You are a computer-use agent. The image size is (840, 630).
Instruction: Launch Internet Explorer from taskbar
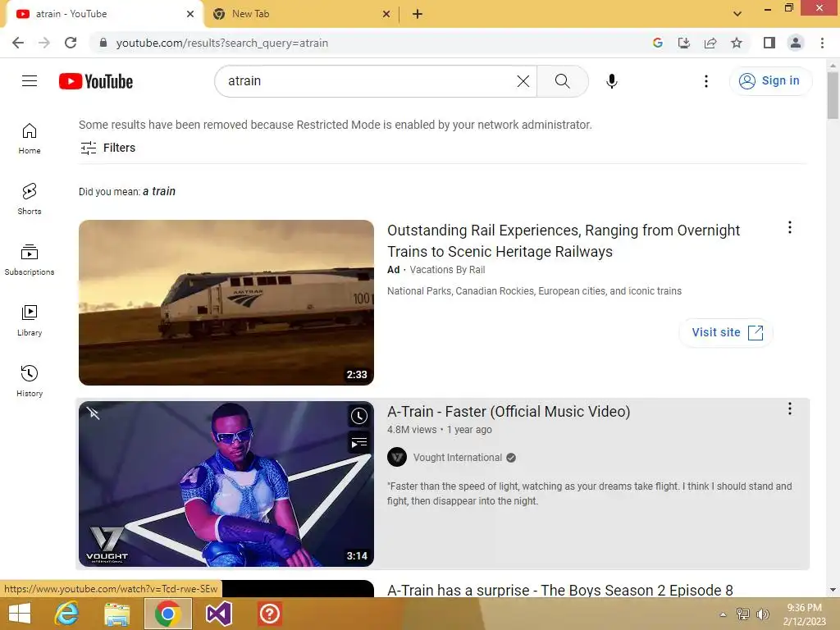point(67,614)
